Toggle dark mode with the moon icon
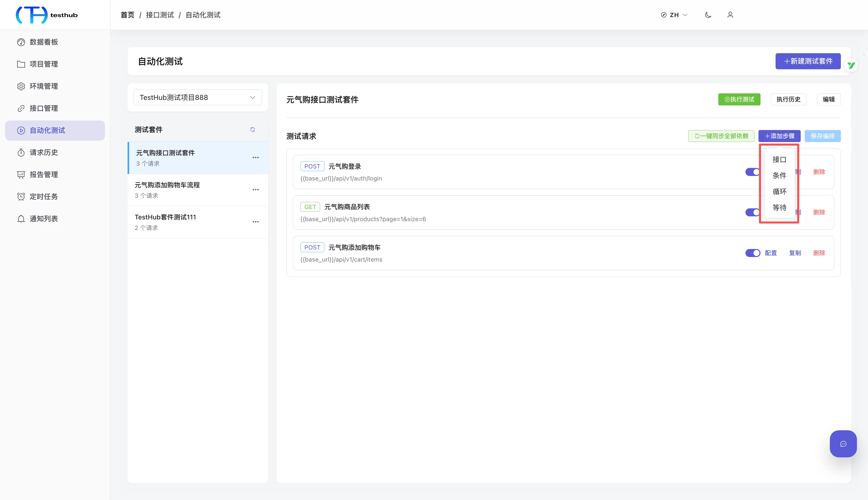 pyautogui.click(x=708, y=15)
